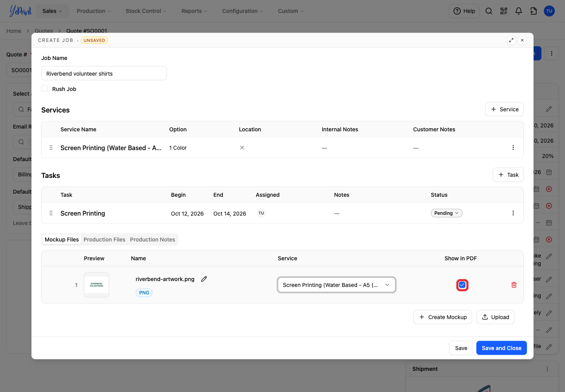The width and height of the screenshot is (565, 392).
Task: Open the Pending status dropdown
Action: (x=447, y=213)
